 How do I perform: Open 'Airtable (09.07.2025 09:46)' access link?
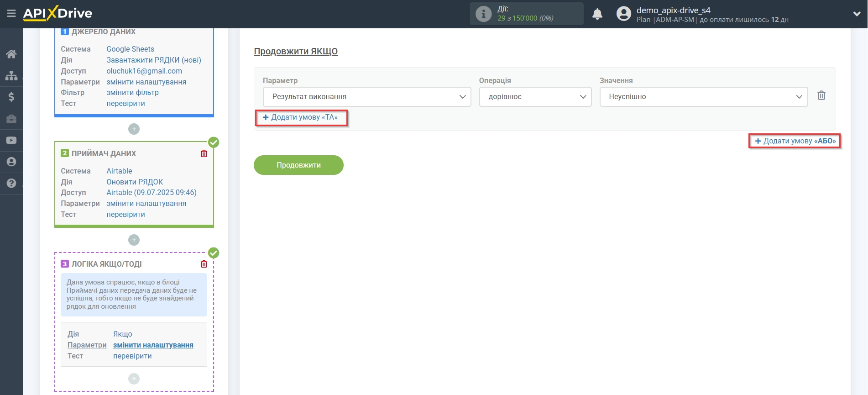(x=152, y=192)
